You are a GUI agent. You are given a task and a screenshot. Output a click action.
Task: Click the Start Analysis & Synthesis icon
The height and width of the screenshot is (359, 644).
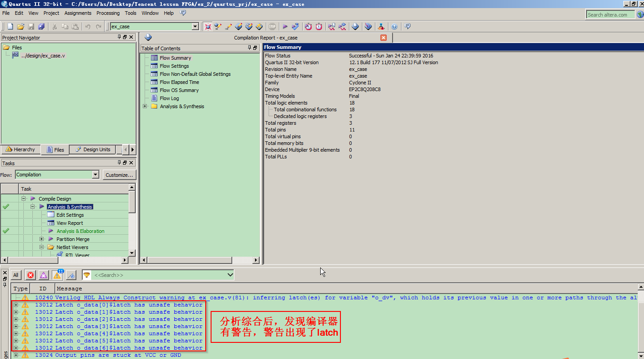pyautogui.click(x=296, y=26)
